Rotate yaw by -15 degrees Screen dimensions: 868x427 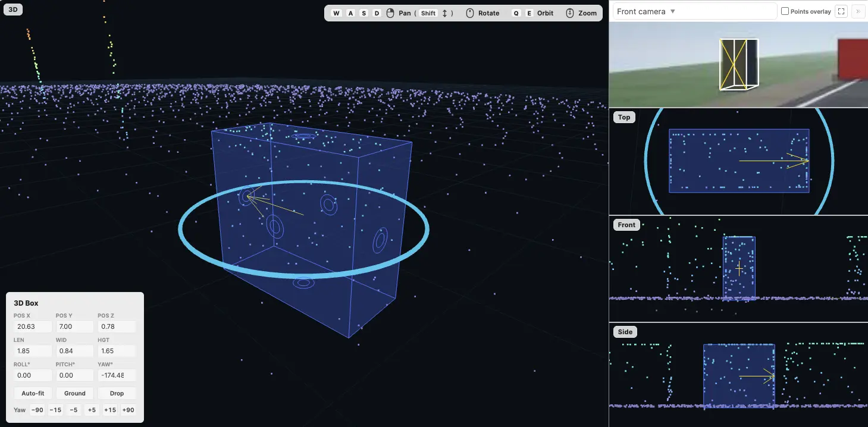(x=55, y=410)
